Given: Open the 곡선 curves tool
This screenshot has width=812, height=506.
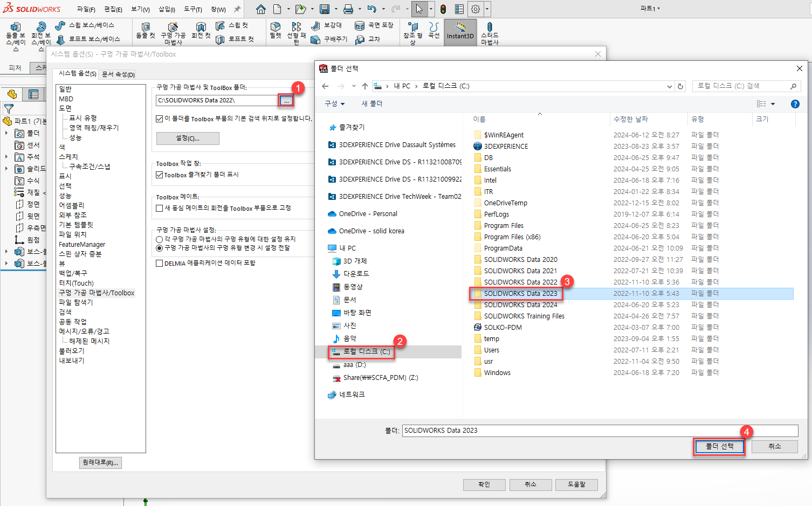Looking at the screenshot, I should [x=434, y=30].
